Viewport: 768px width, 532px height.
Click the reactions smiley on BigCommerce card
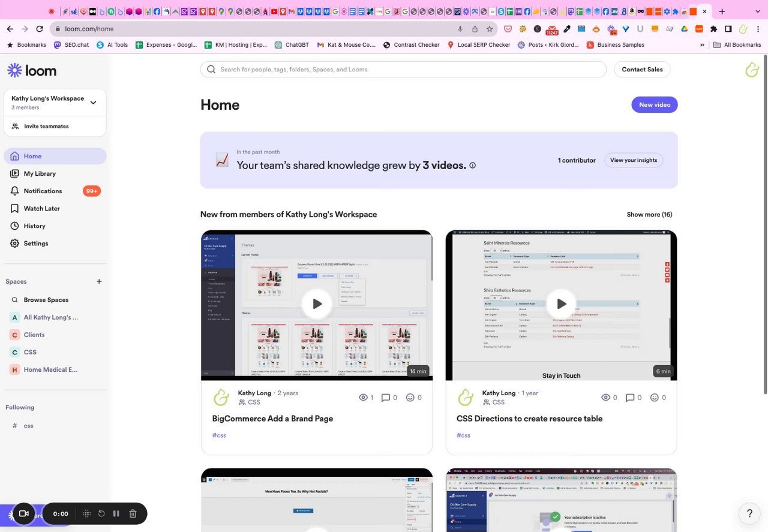coord(410,397)
